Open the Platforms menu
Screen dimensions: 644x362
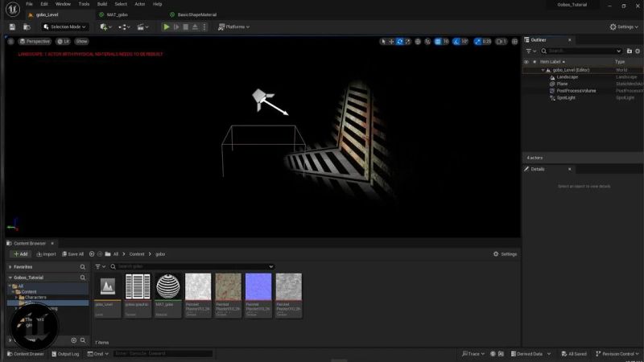click(x=233, y=27)
